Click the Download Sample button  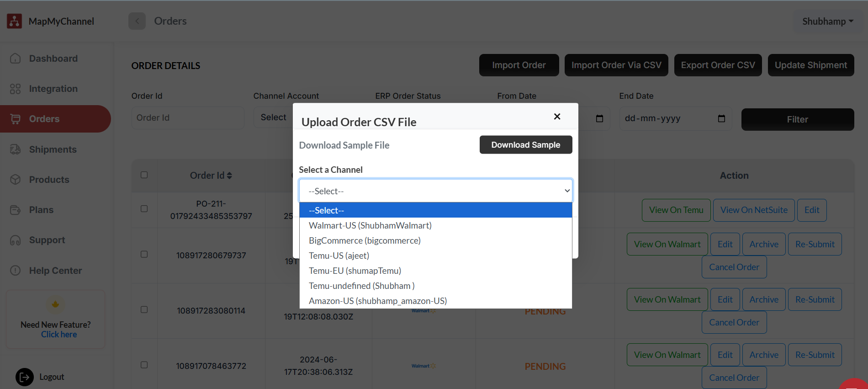coord(525,145)
